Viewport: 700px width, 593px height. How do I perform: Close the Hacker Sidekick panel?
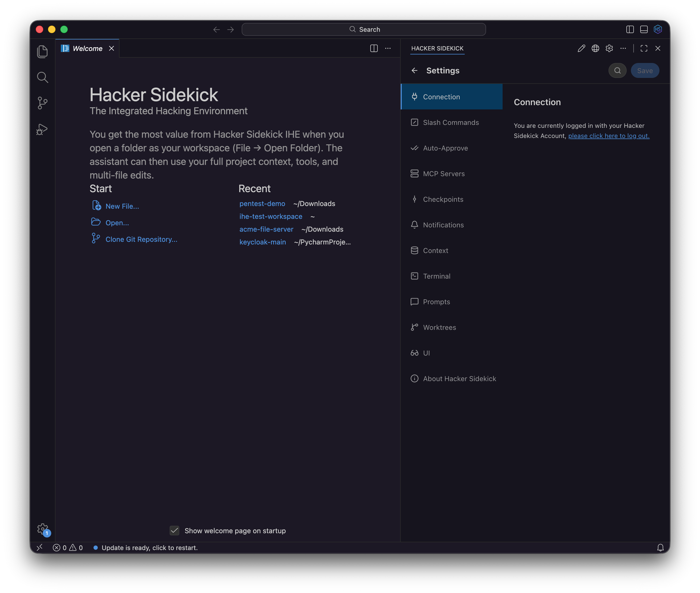point(658,48)
